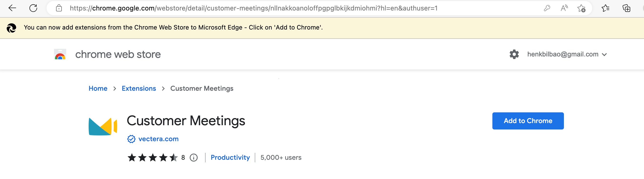This screenshot has width=644, height=179.
Task: Reload the page with refresh icon
Action: click(33, 8)
